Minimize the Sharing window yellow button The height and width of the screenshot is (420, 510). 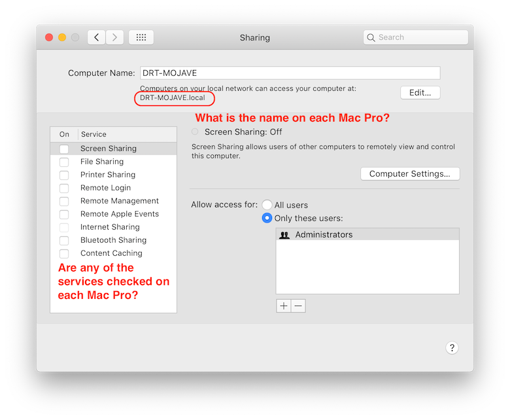coord(62,37)
